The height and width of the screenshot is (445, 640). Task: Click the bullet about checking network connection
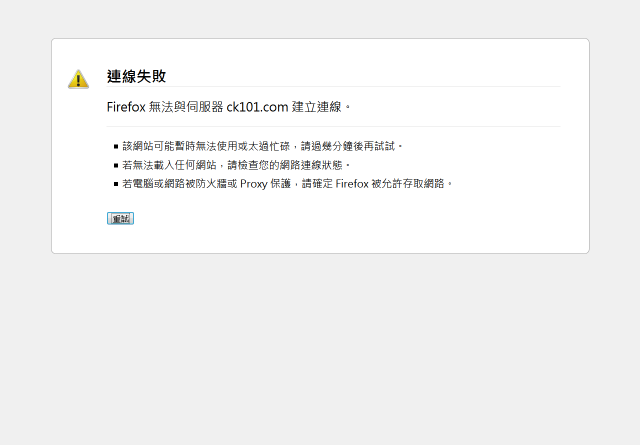[236, 165]
